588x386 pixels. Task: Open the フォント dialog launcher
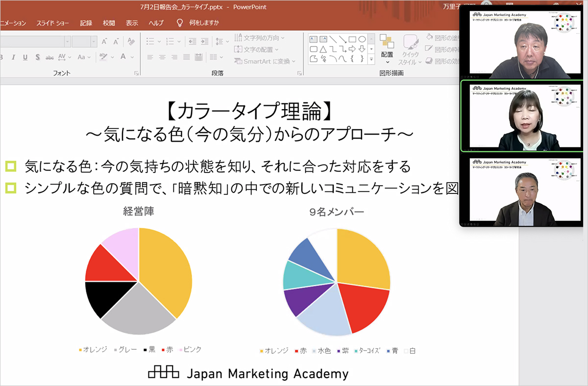[137, 73]
